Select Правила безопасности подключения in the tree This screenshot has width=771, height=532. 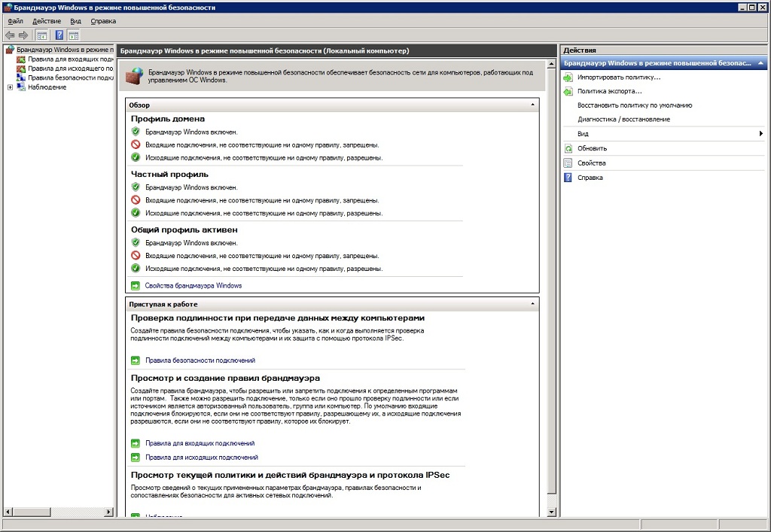[70, 78]
